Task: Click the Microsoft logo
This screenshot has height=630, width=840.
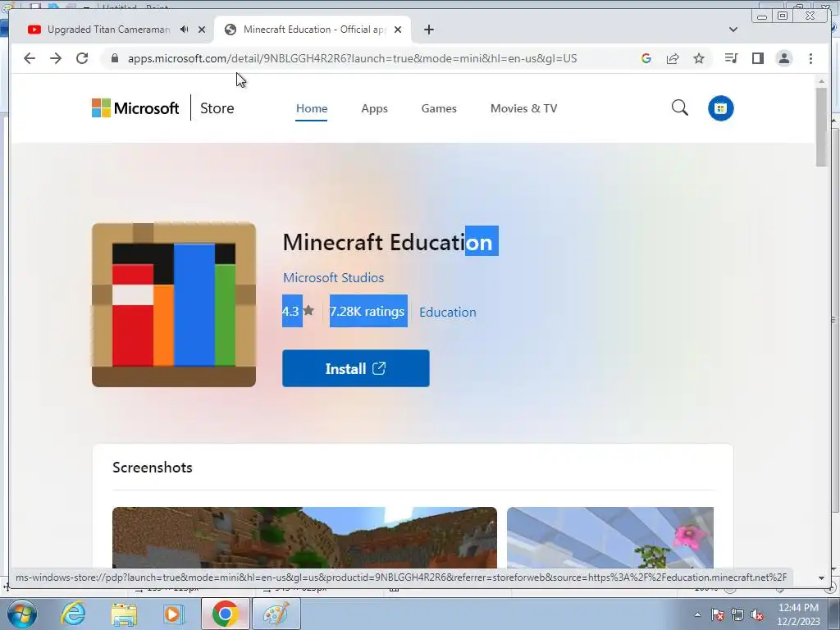Action: pos(135,108)
